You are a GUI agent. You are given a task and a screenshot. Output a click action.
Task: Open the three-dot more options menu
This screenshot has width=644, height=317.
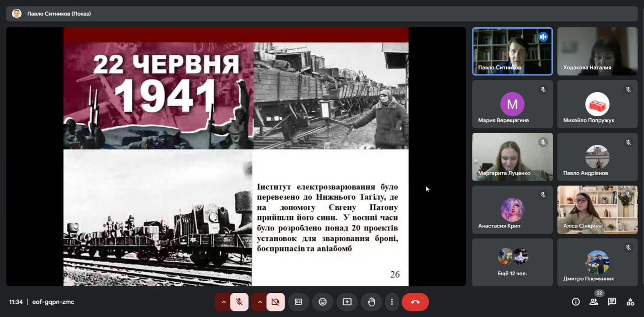pos(392,302)
